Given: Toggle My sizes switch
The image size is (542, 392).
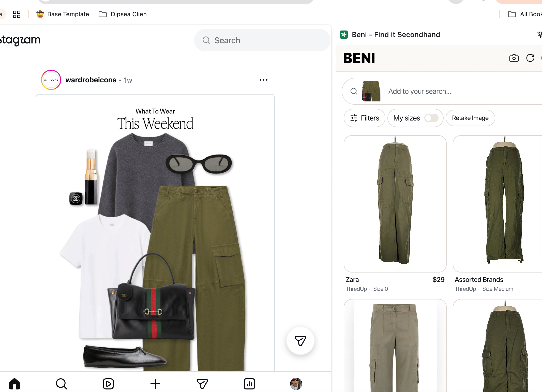Looking at the screenshot, I should (431, 118).
